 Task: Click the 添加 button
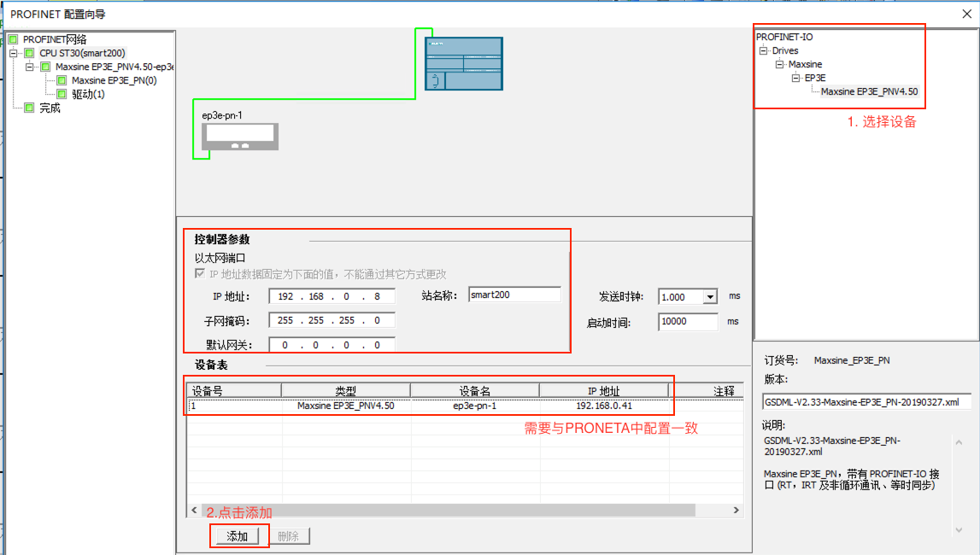pyautogui.click(x=237, y=536)
